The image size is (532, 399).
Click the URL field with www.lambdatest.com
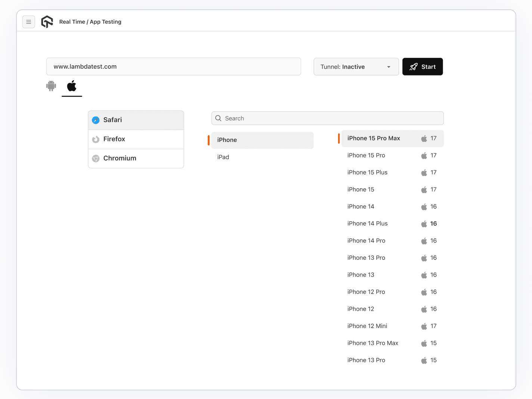[173, 67]
